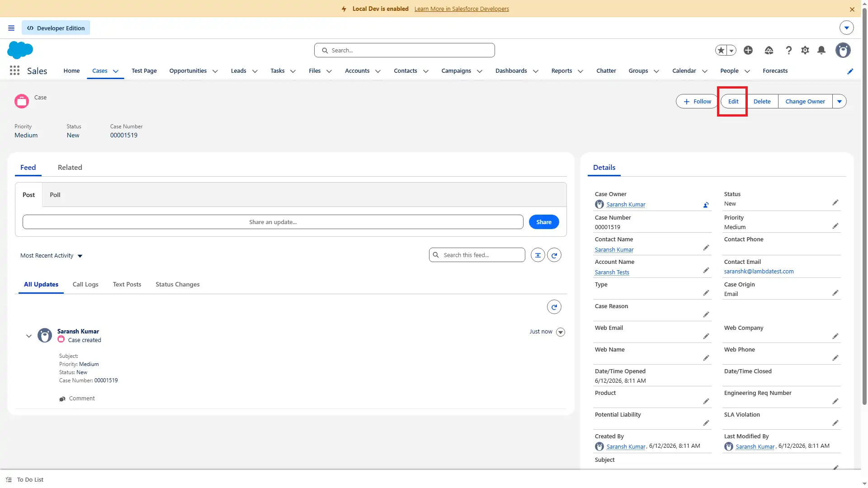Open the Opportunities tab dropdown chevron

click(215, 71)
